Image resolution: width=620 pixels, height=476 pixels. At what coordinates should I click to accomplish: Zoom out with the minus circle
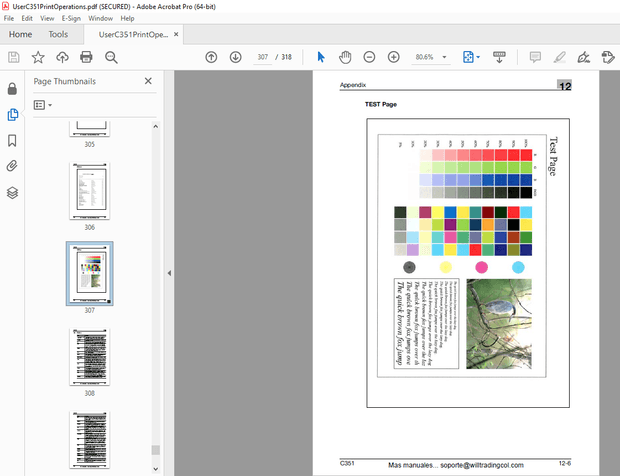pos(369,57)
